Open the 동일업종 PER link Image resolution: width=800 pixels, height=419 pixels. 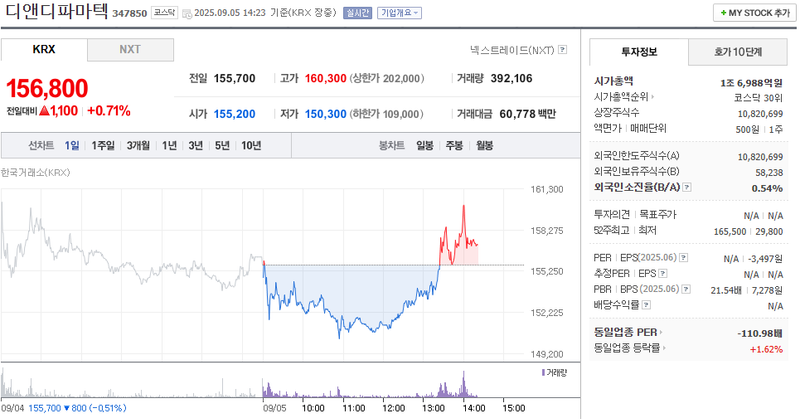[x=628, y=332]
